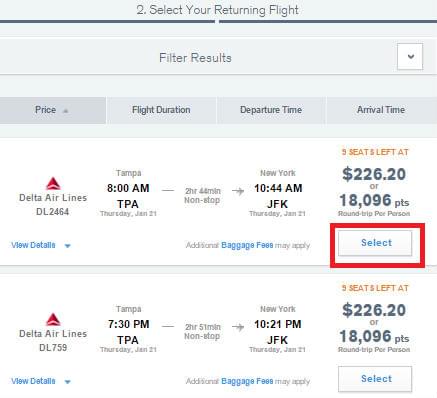Viewport: 437px width, 398px height.
Task: Click the $226.20 price on first flight
Action: (374, 174)
